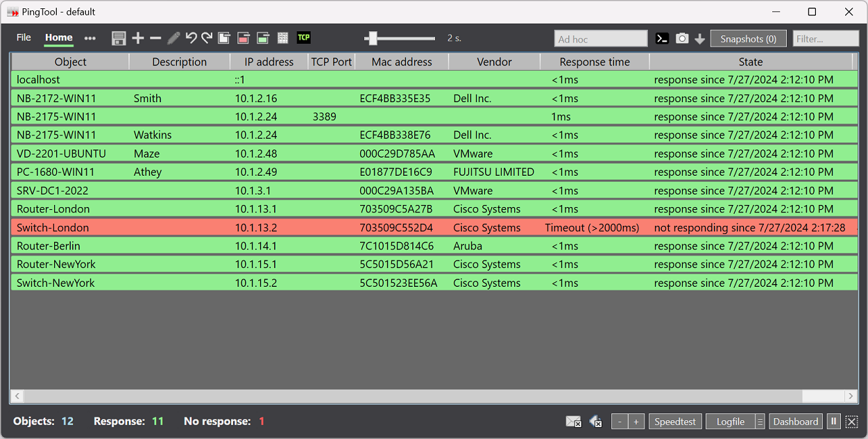Click the green TCP port icon
The width and height of the screenshot is (868, 439).
coord(303,38)
